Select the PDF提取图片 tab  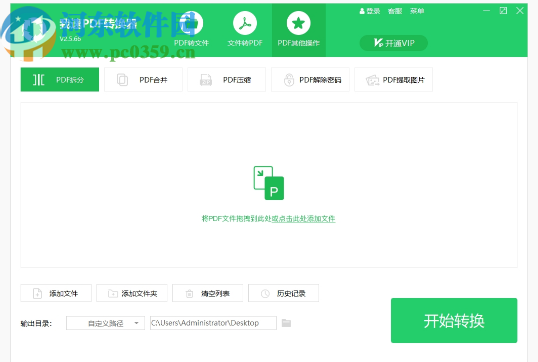(x=393, y=80)
